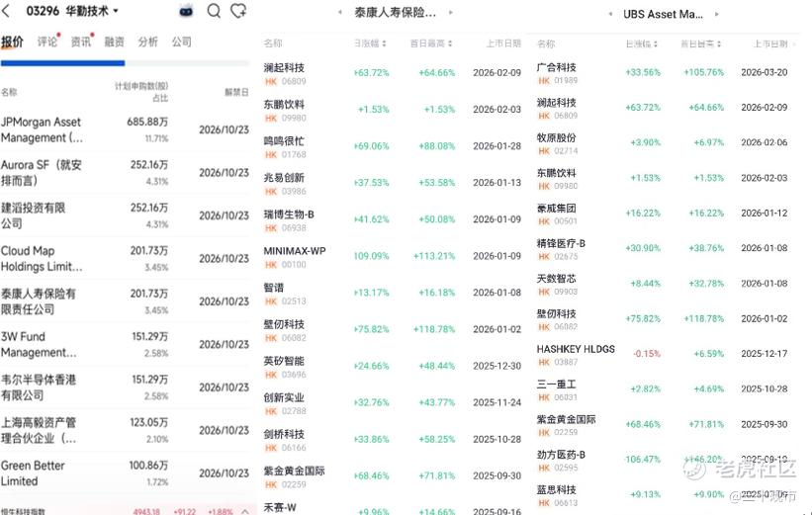Go to next investor after 泰康人寿保险
This screenshot has width=812, height=515.
[x=451, y=13]
